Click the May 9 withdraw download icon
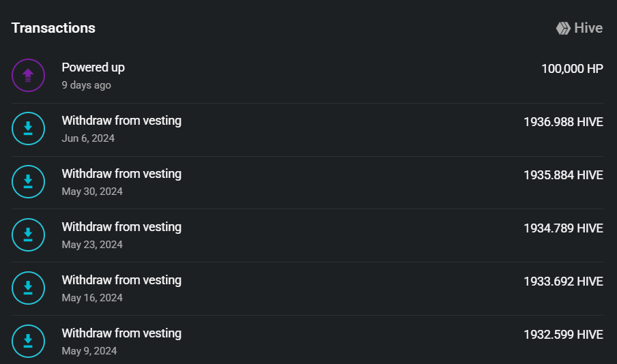617x364 pixels. tap(28, 341)
